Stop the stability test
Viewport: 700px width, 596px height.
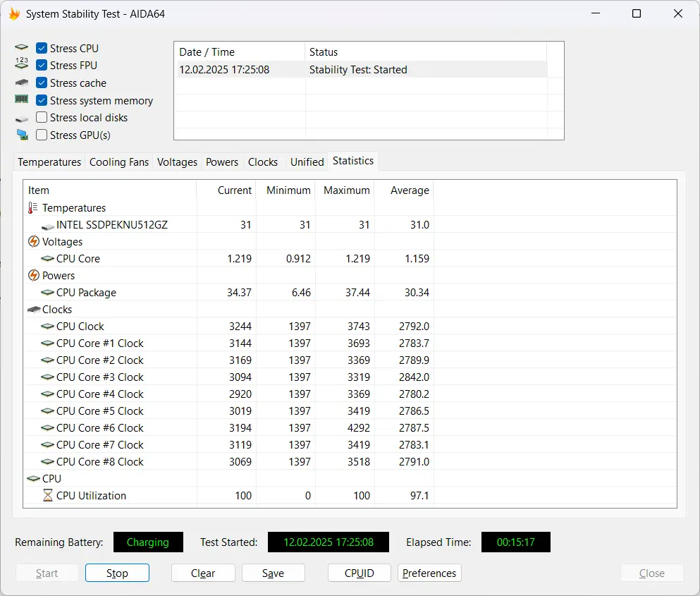coord(117,573)
